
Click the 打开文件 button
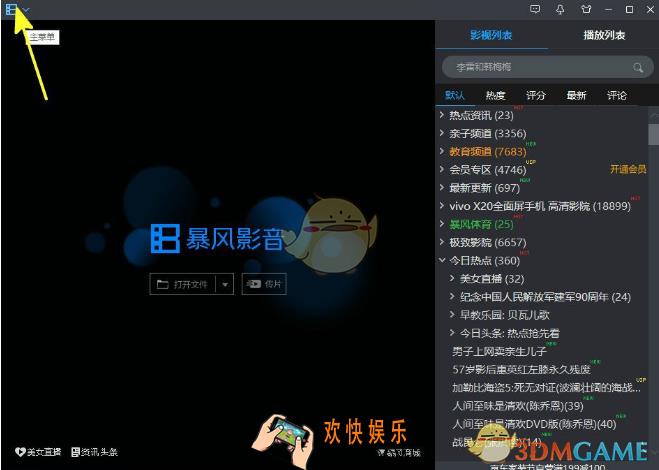click(x=182, y=284)
